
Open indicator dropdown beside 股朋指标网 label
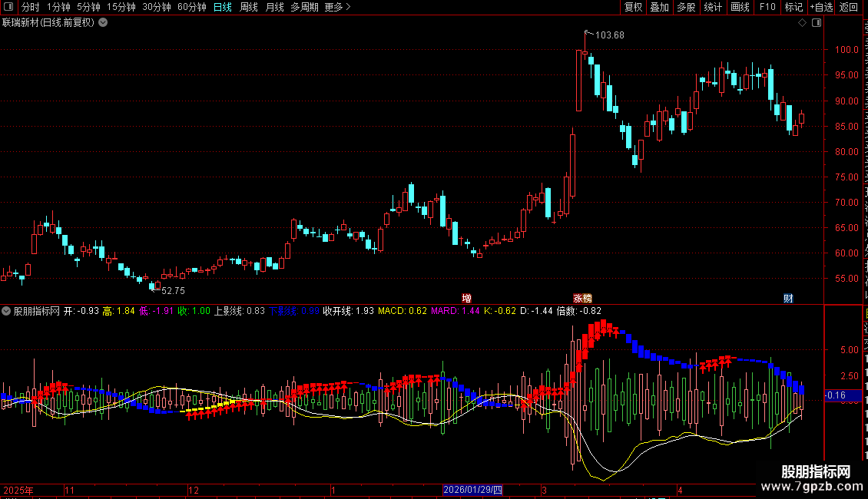click(x=6, y=311)
